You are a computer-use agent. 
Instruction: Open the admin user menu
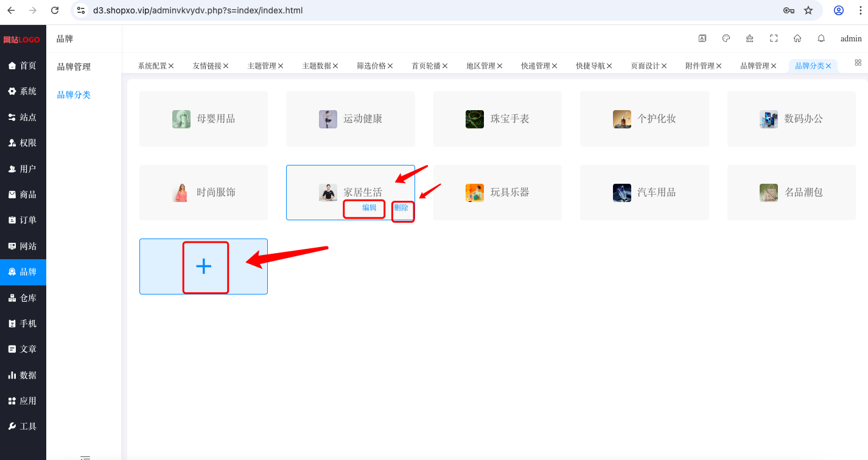point(851,38)
